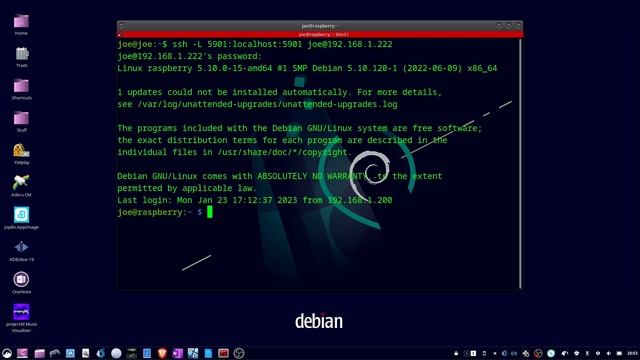The image size is (640, 360).
Task: Click the terminal vertical scrollbar
Action: point(520,163)
